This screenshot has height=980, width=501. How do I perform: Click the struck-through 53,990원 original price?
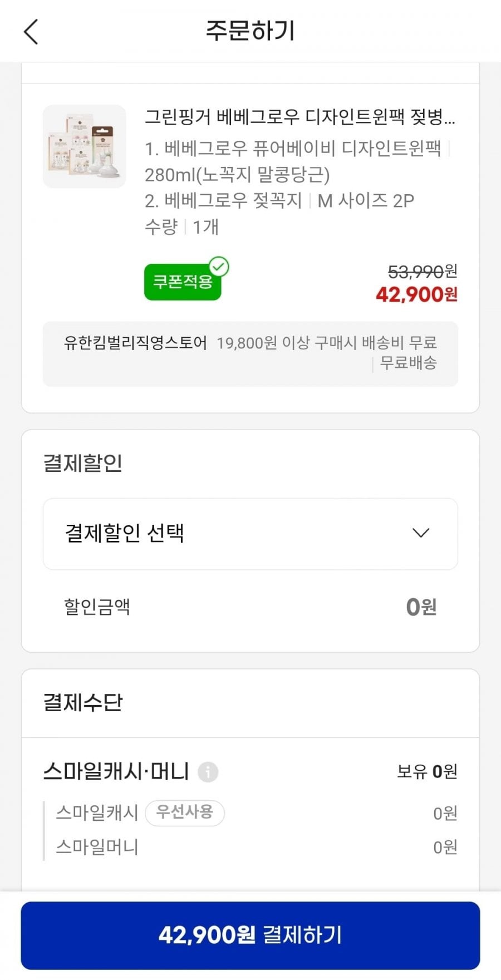422,272
